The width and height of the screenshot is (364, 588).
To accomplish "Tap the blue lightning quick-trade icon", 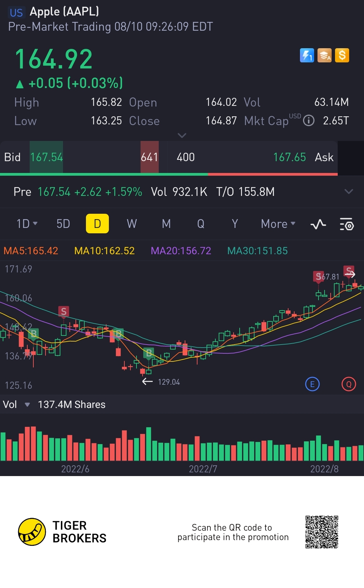I will pyautogui.click(x=307, y=55).
